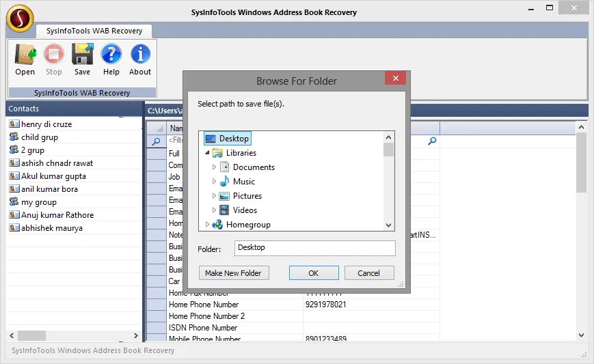Select Homegroup in the folder tree
Image resolution: width=594 pixels, height=364 pixels.
248,225
